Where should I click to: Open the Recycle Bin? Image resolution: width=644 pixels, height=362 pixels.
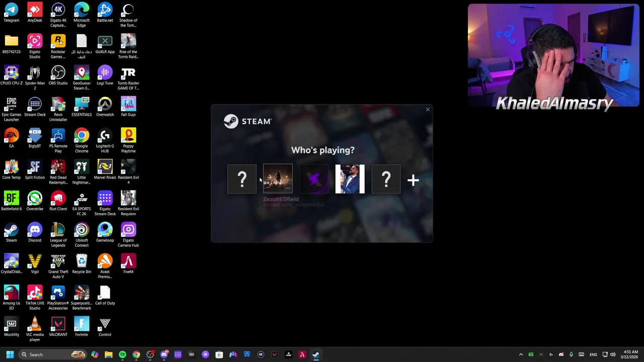click(82, 264)
